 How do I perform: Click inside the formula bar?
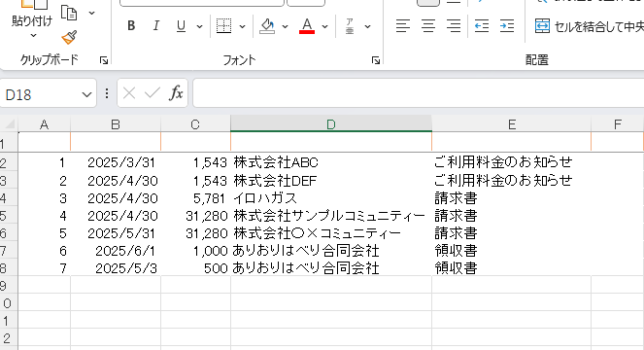418,93
